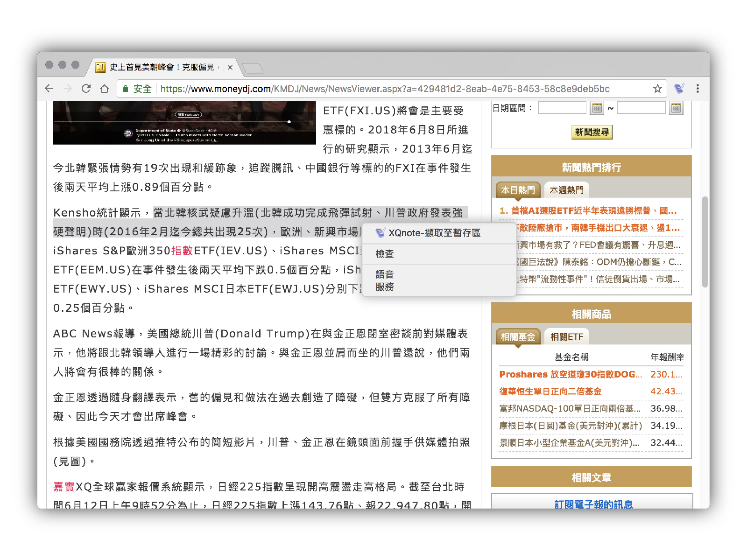
Task: Open 摩根日本(日圓)基金 link
Action: pos(571,426)
